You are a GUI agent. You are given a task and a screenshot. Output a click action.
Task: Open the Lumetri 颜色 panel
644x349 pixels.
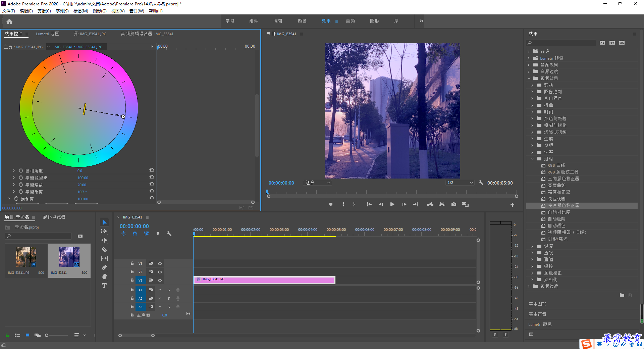[x=540, y=324]
